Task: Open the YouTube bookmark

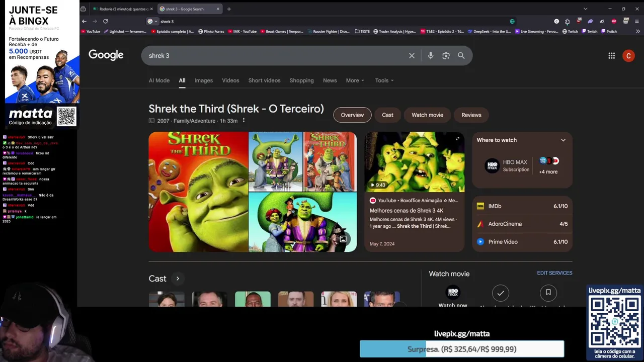Action: pos(91,31)
